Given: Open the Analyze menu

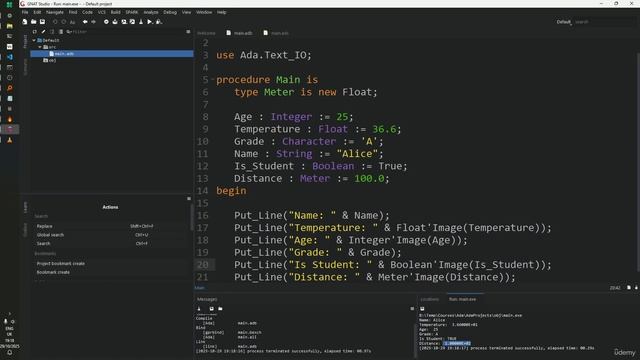Looking at the screenshot, I should [151, 12].
